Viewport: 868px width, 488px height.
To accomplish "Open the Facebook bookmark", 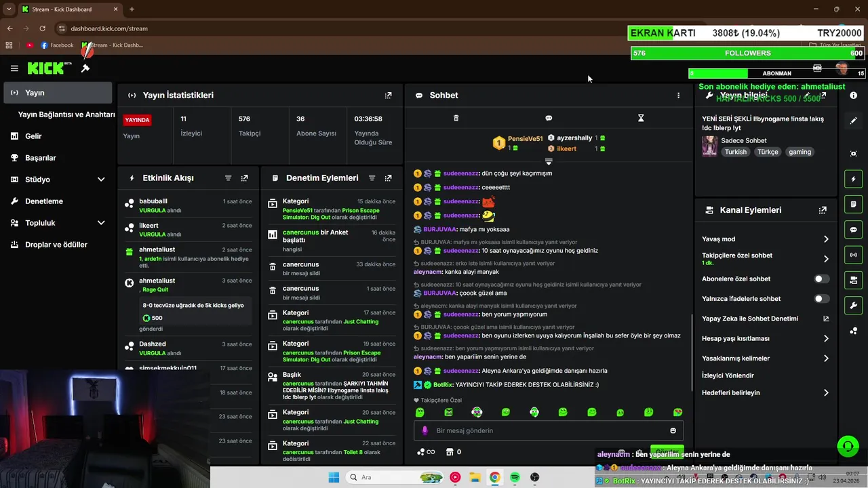I will 57,45.
